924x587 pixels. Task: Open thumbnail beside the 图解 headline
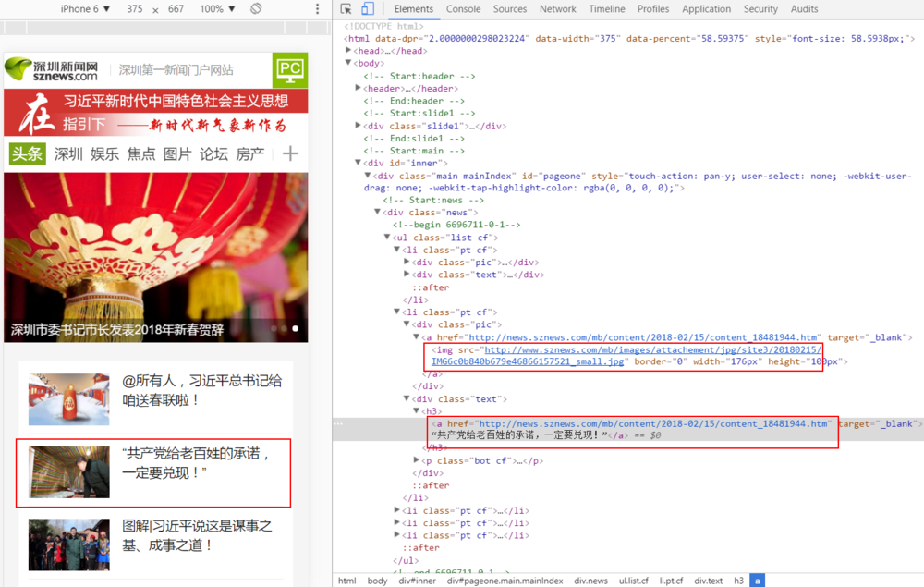(x=69, y=544)
